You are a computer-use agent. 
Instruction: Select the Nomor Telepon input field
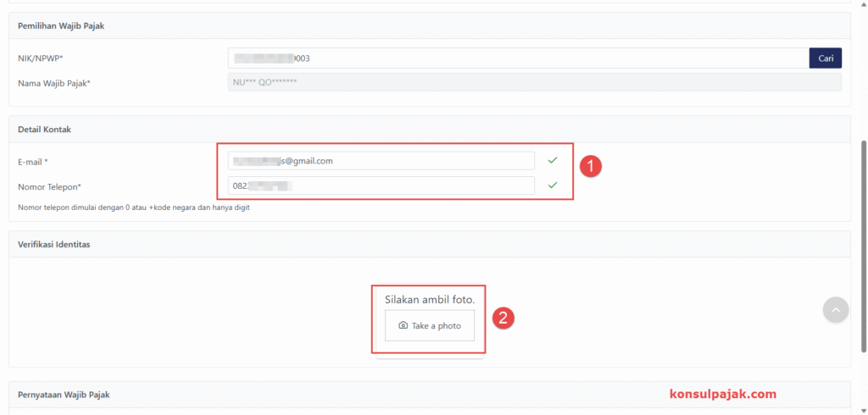tap(381, 185)
